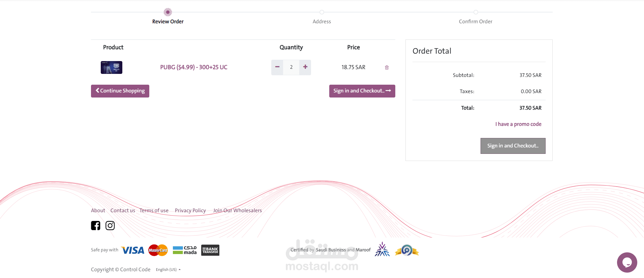
Task: Click the 18.75 SAR price value
Action: coord(353,67)
